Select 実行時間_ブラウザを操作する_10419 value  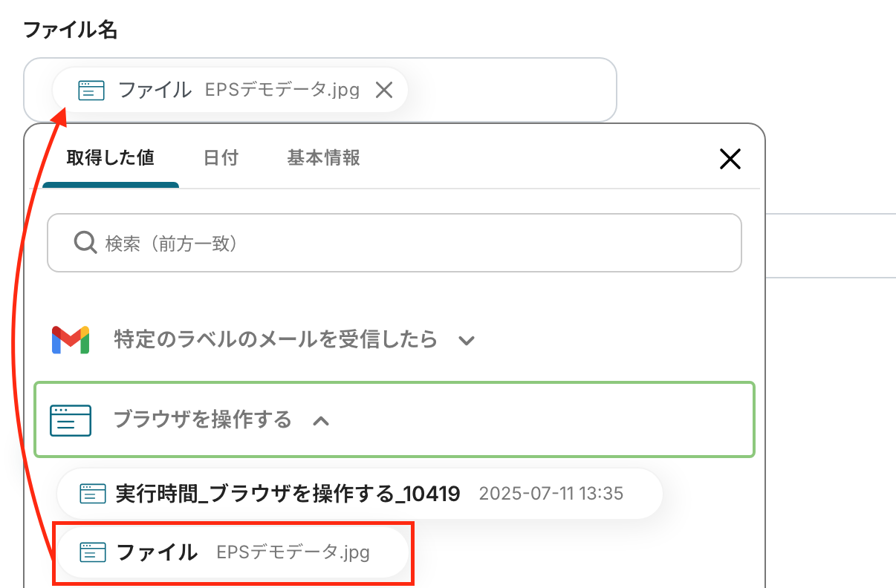[x=288, y=493]
